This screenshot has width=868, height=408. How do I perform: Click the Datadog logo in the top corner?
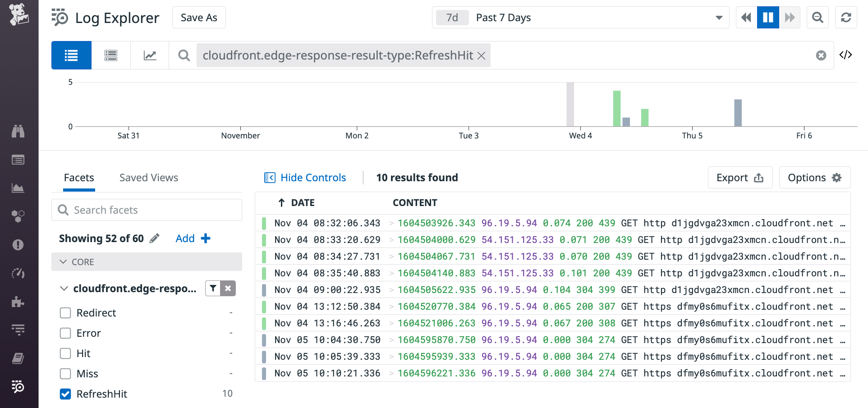(19, 15)
